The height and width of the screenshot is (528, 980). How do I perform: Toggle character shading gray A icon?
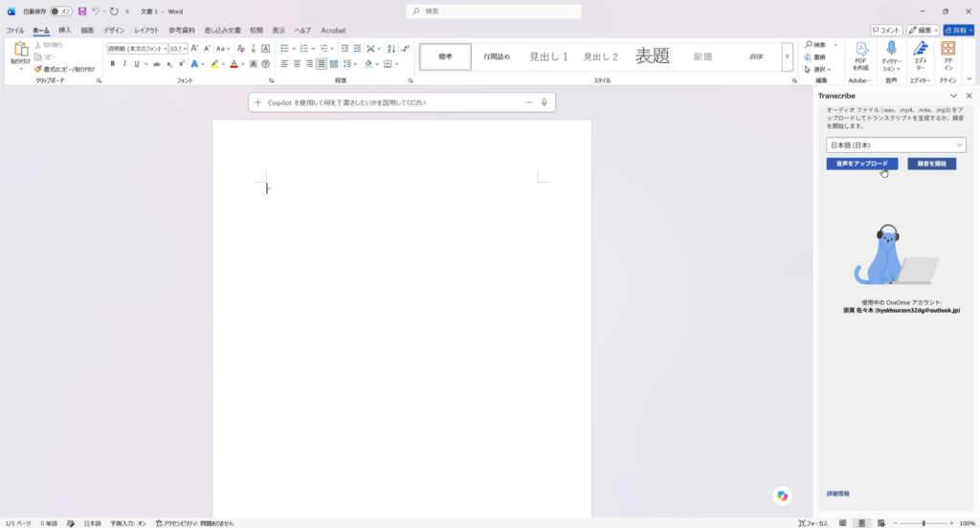coord(253,64)
